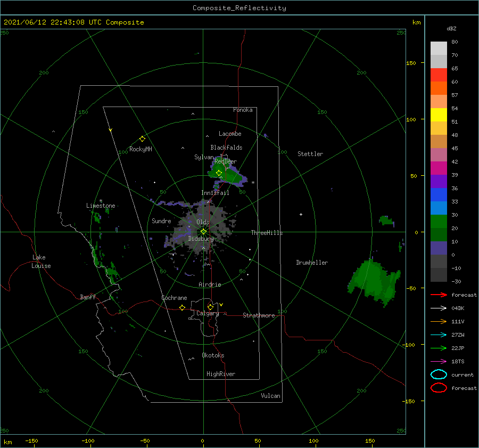Click the Strathmore label
This screenshot has height=448, width=479.
point(259,315)
